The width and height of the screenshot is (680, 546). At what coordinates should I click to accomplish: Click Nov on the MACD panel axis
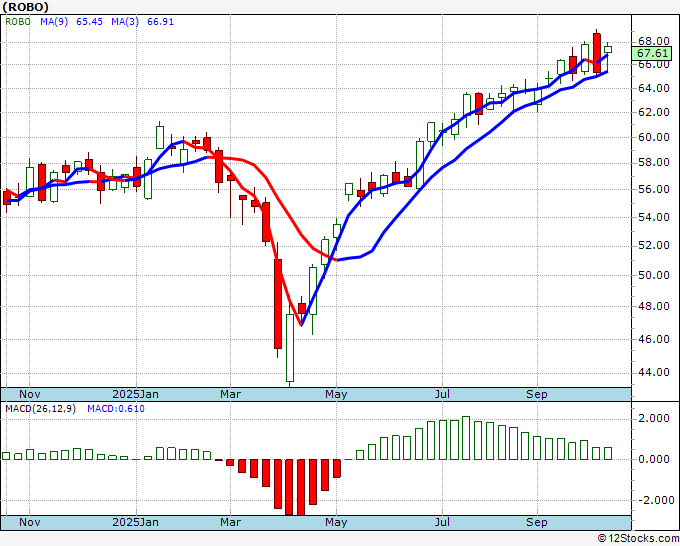click(x=30, y=522)
